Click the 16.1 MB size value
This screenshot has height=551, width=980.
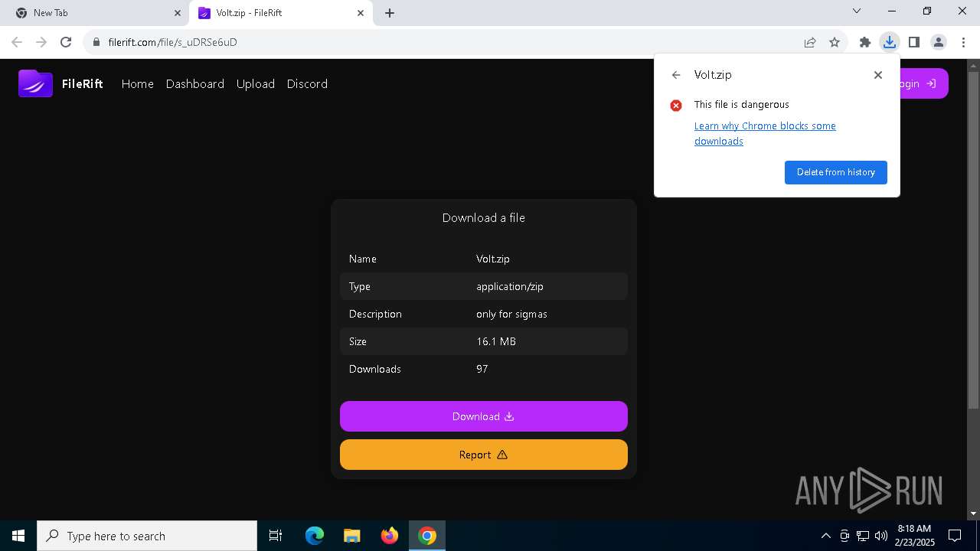pos(496,341)
